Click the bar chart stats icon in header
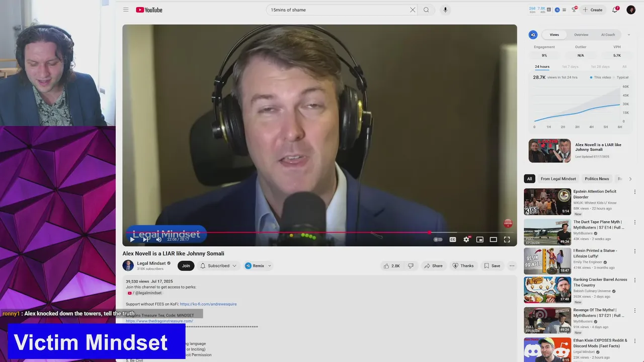Screen dimensions: 644x362 click(549, 10)
